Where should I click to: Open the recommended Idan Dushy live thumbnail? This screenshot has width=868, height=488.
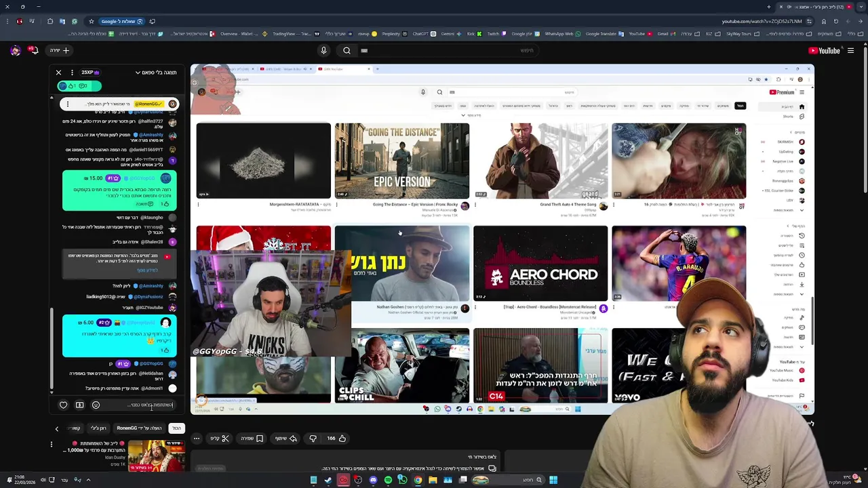click(x=156, y=455)
